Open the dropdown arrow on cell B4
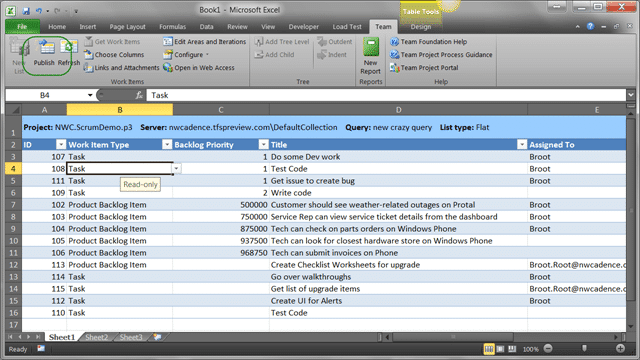The image size is (640, 360). (176, 169)
